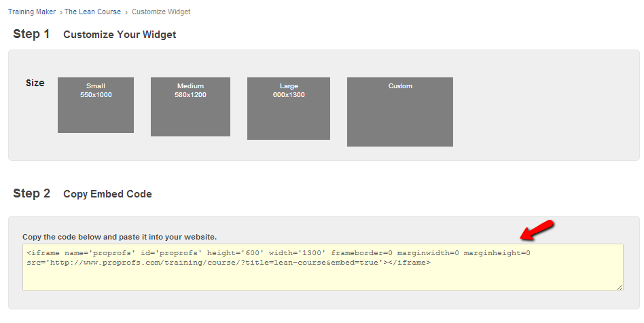644x323 pixels.
Task: Go to The Lean Course breadcrumb
Action: (92, 12)
